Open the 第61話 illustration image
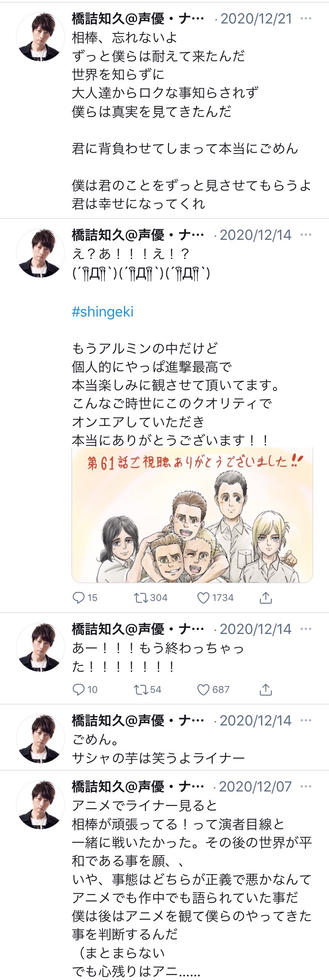The height and width of the screenshot is (980, 329). 192,515
